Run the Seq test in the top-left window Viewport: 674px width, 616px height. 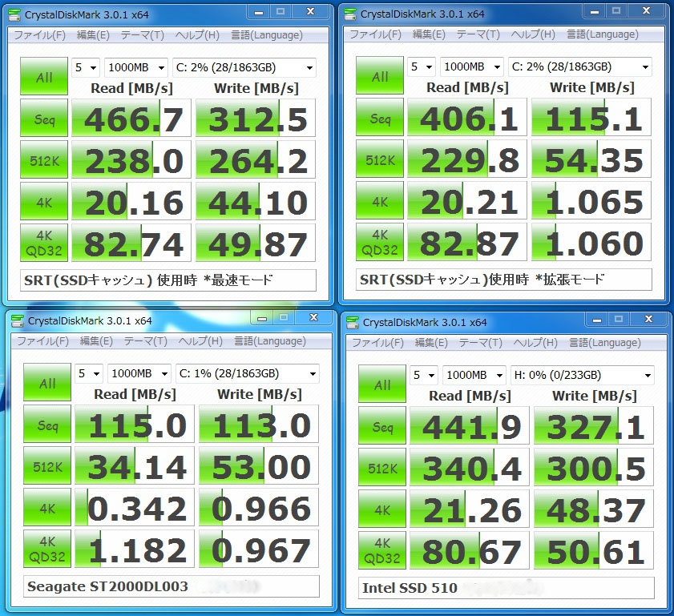[43, 118]
